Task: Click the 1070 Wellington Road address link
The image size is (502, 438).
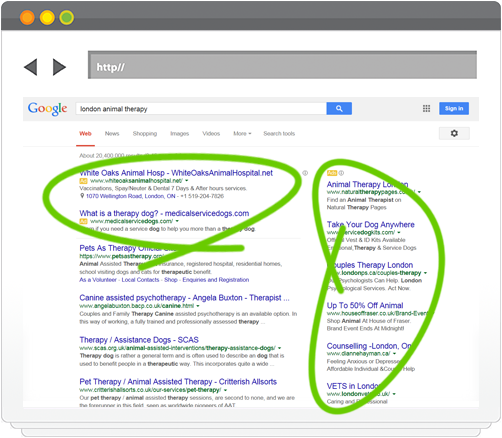Action: [x=131, y=196]
